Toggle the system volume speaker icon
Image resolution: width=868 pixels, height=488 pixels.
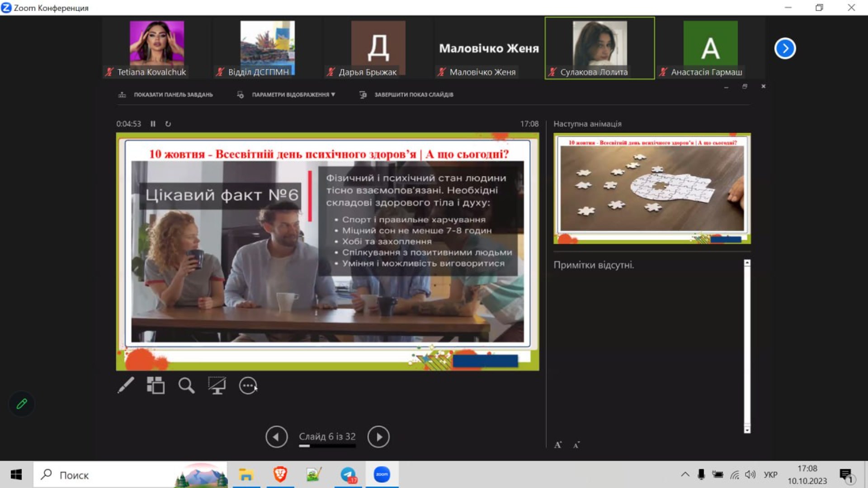coord(750,474)
